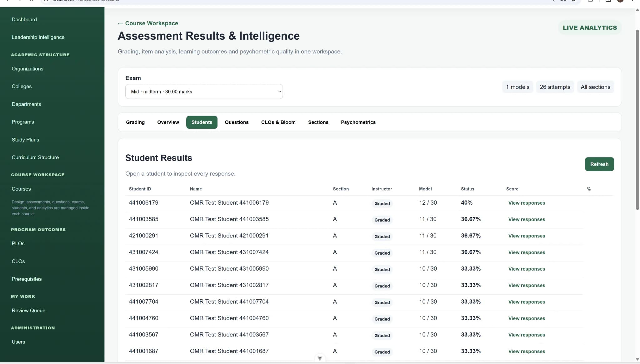This screenshot has height=364, width=640.
Task: Open the Psychometrics tab
Action: click(358, 122)
